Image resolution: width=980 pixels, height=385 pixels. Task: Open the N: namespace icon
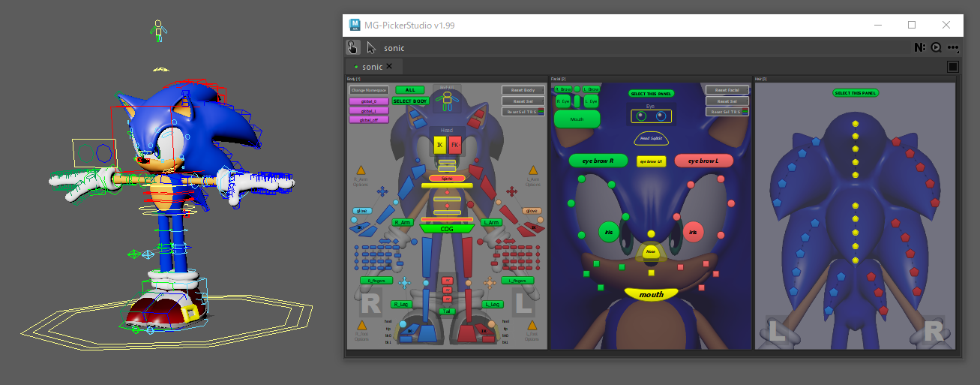(920, 47)
